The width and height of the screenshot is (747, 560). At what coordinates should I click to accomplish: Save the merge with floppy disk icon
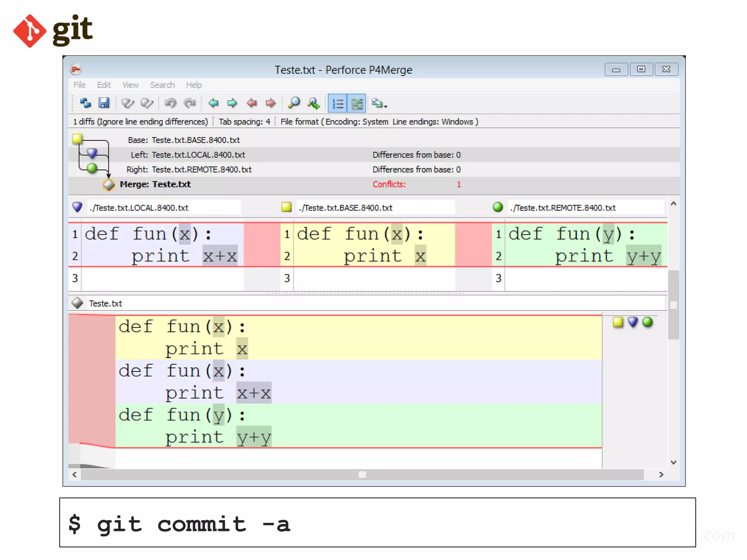tap(104, 103)
